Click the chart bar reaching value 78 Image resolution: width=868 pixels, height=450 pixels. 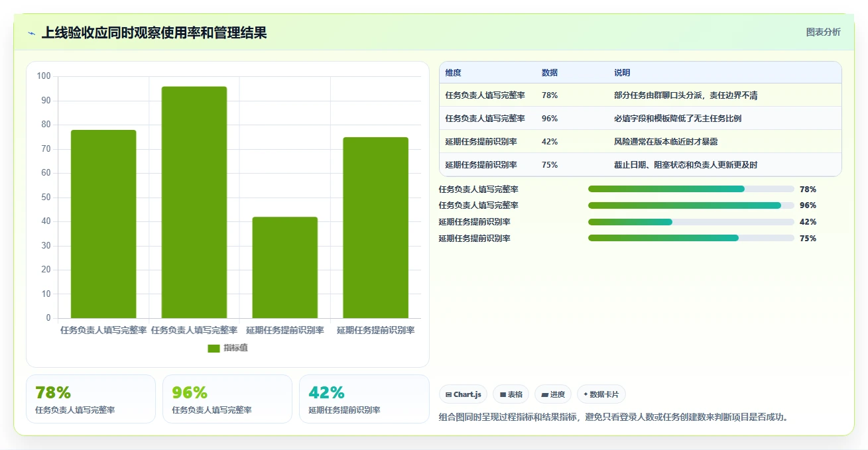103,224
